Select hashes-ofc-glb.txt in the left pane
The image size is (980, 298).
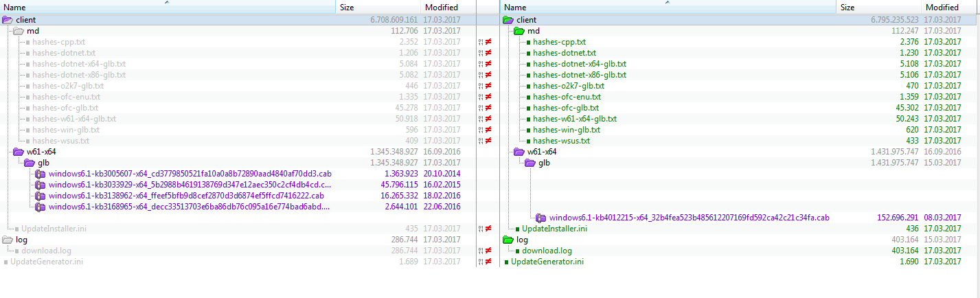point(65,108)
